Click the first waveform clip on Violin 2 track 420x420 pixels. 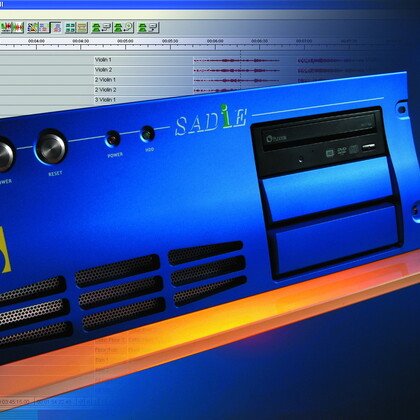point(236,70)
